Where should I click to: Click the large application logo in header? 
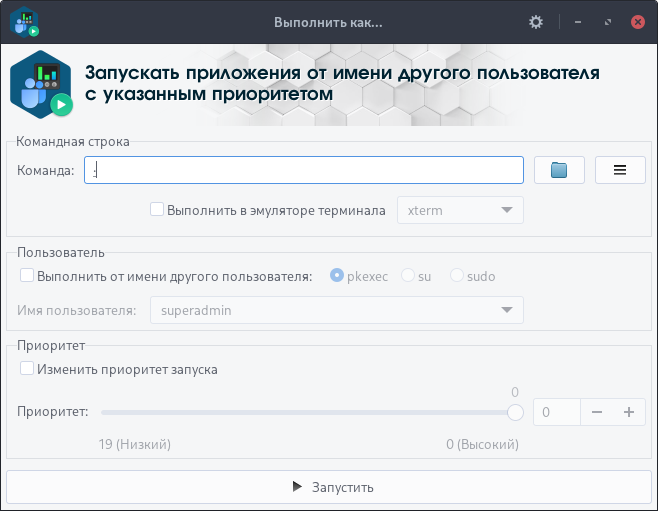pos(41,85)
